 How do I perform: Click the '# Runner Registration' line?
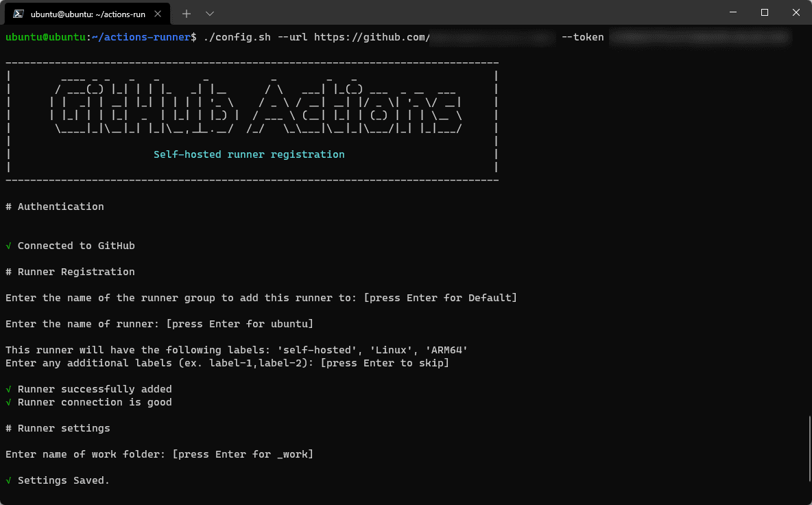(x=71, y=272)
